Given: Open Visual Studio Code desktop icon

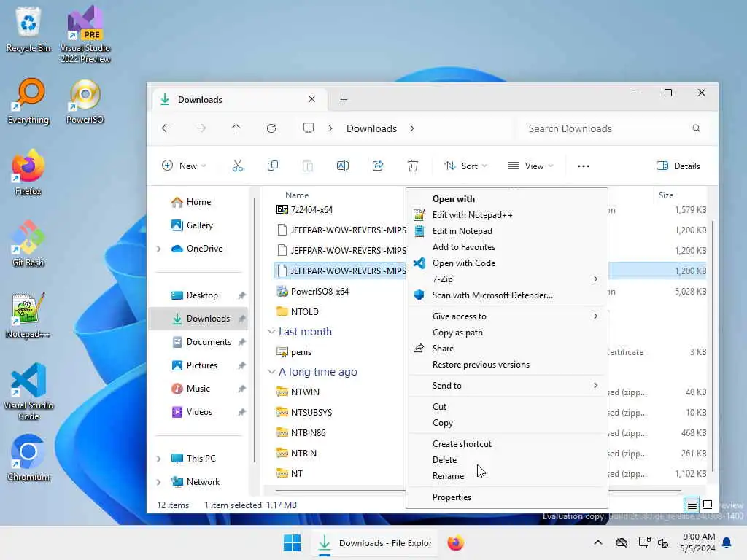Looking at the screenshot, I should tap(28, 392).
